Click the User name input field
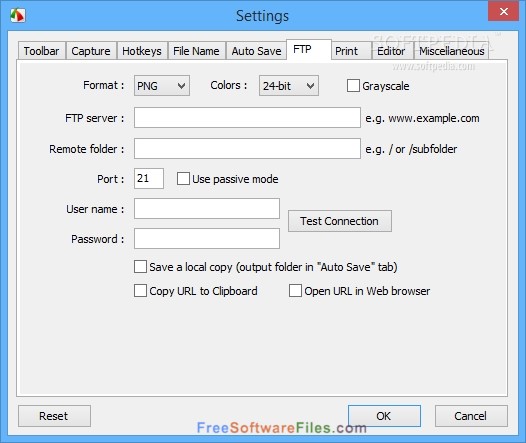The height and width of the screenshot is (443, 526). 207,209
